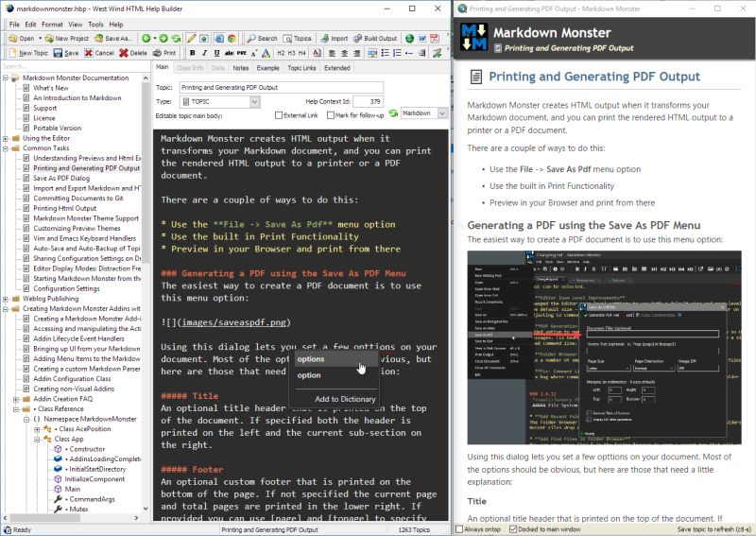The width and height of the screenshot is (756, 536).
Task: Toggle the Mark for follow-up checkbox
Action: click(330, 115)
